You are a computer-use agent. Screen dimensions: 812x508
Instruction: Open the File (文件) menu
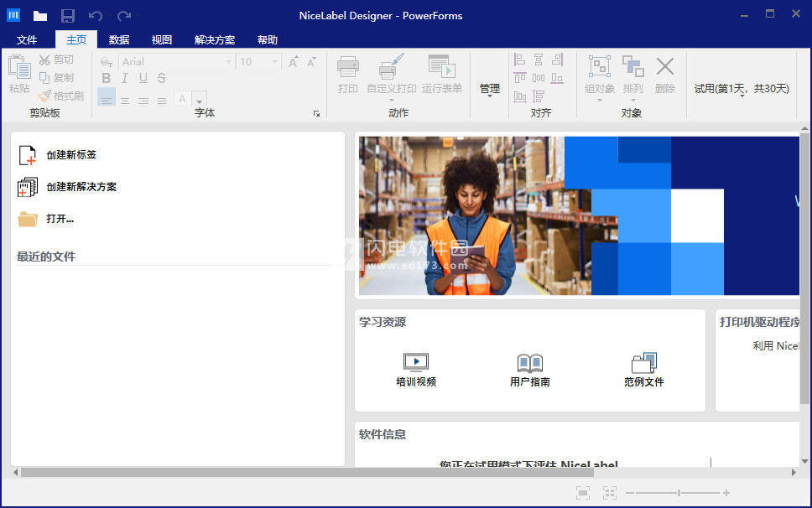coord(27,40)
